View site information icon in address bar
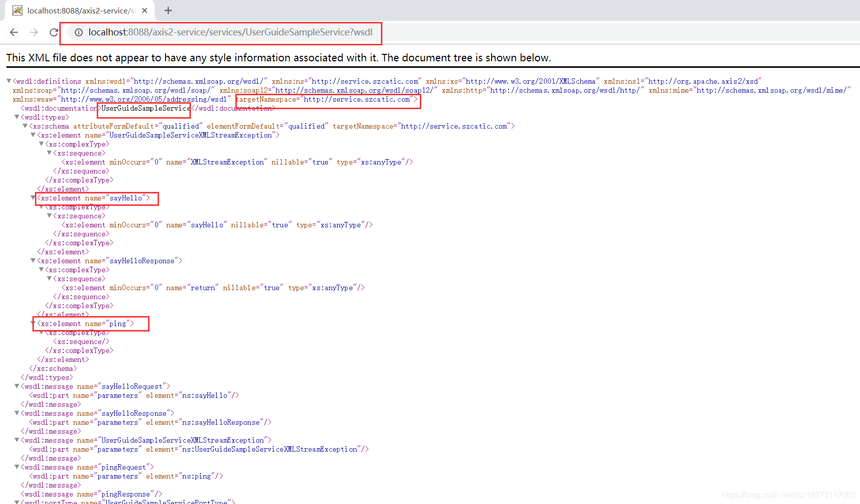The image size is (860, 504). (79, 32)
